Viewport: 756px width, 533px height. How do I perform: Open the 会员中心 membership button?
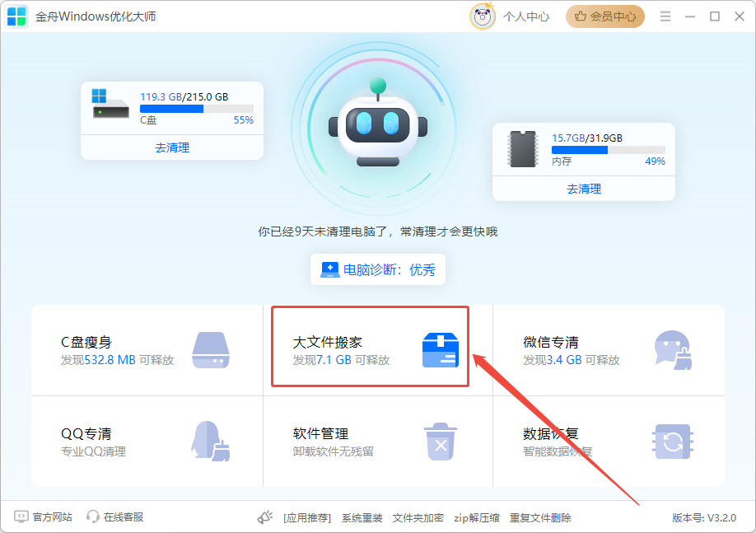[605, 16]
